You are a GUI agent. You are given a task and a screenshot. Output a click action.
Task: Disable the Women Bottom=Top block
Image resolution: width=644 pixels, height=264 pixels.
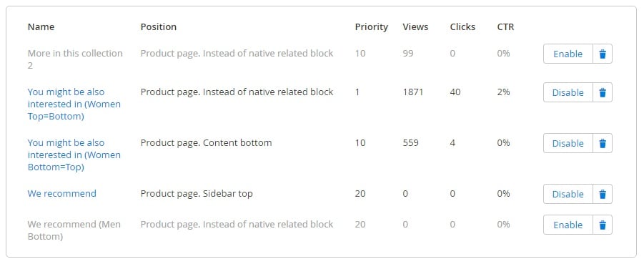click(x=568, y=143)
